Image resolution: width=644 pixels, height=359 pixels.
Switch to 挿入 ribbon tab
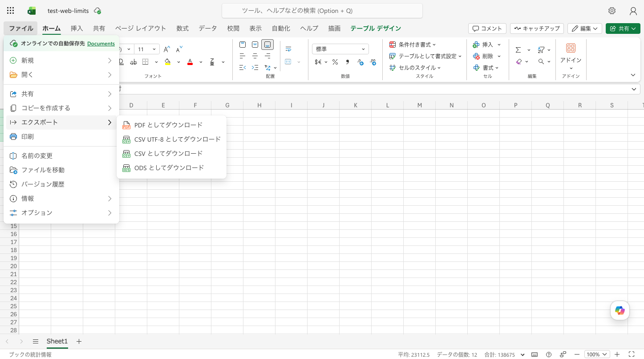pos(77,28)
